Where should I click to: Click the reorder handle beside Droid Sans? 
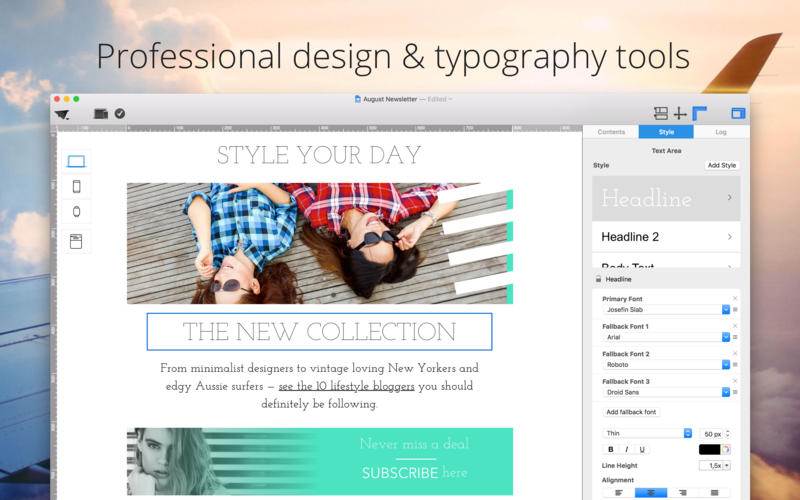point(735,392)
